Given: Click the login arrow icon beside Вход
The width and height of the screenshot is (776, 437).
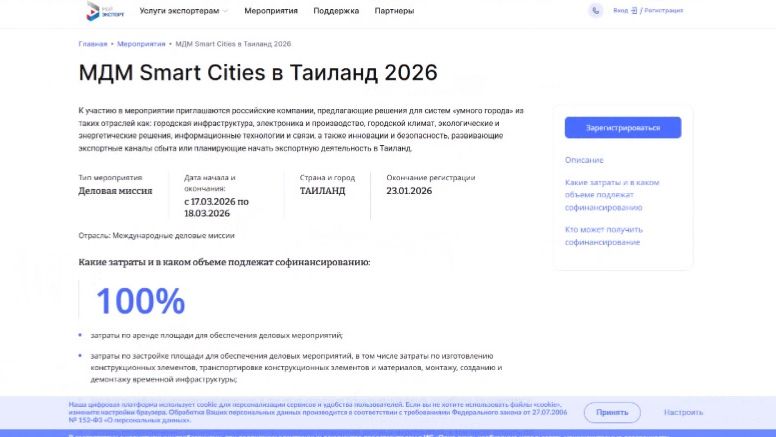Looking at the screenshot, I should pos(634,10).
